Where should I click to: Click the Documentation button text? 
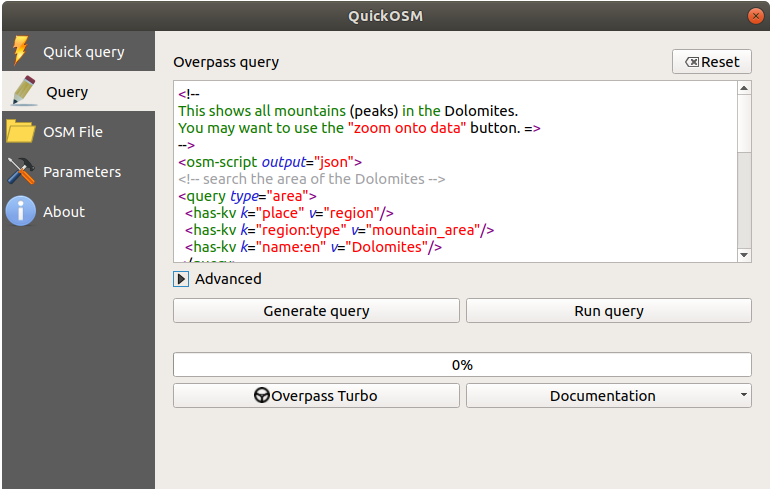pos(602,396)
